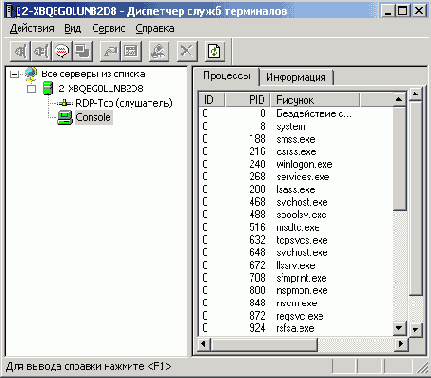Screen dimensions: 431x378
Task: Select the smss.exe process row
Action: [x=296, y=139]
